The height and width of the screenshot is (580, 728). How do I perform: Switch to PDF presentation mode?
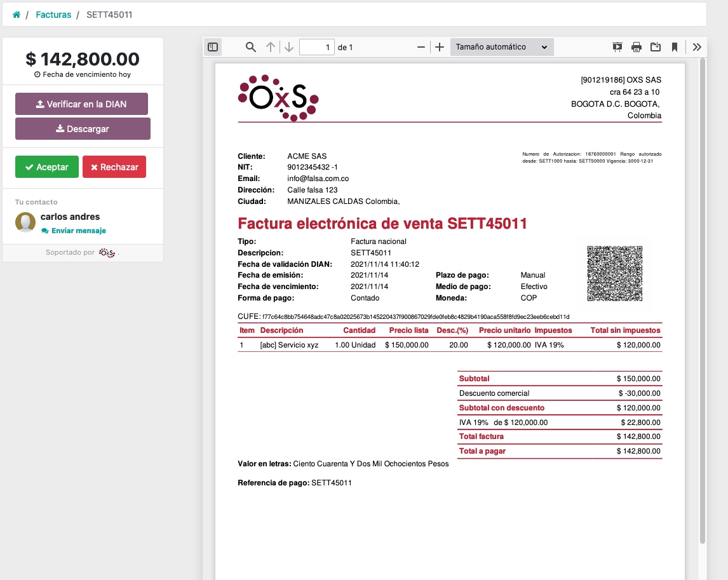point(617,47)
